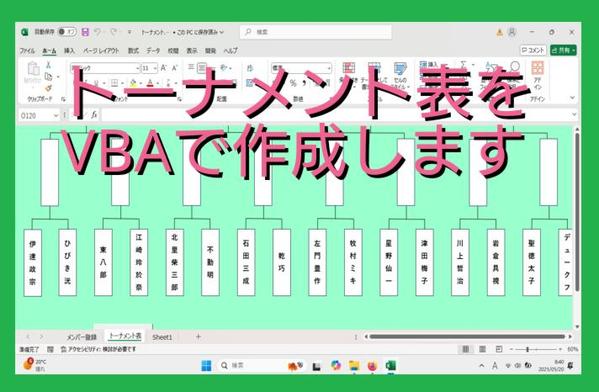The image size is (599, 392).
Task: Click the コメント button
Action: click(x=533, y=50)
